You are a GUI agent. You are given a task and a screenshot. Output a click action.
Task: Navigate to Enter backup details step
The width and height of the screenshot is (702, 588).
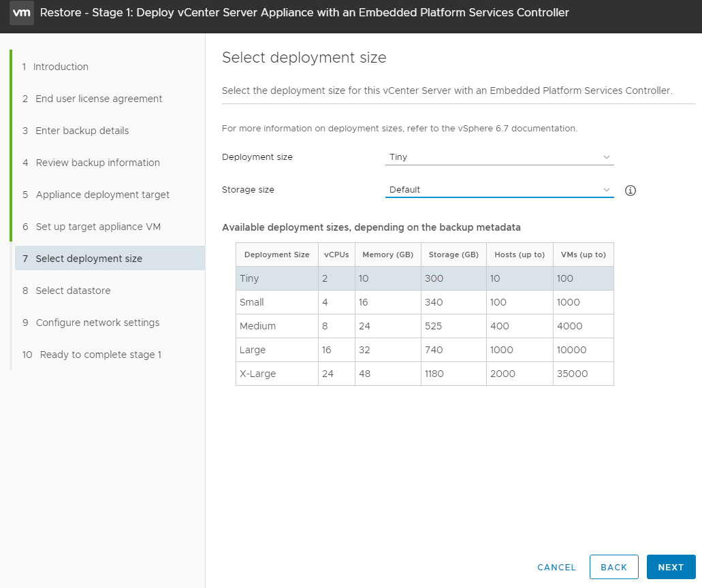pos(82,131)
